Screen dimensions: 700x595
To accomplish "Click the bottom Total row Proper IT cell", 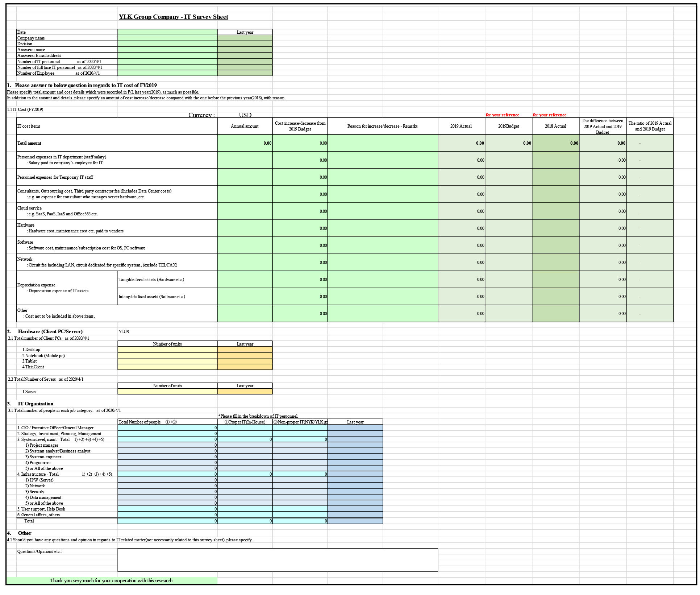I will [x=245, y=521].
